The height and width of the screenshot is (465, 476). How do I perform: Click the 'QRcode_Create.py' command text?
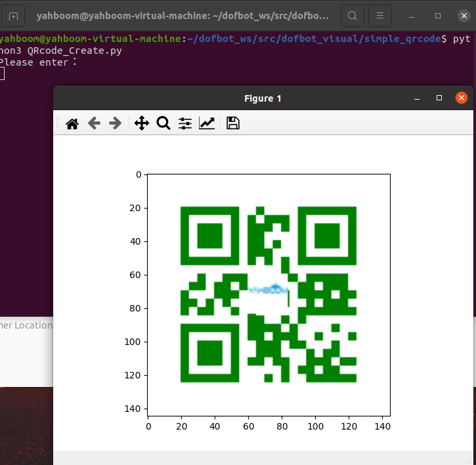pyautogui.click(x=75, y=51)
